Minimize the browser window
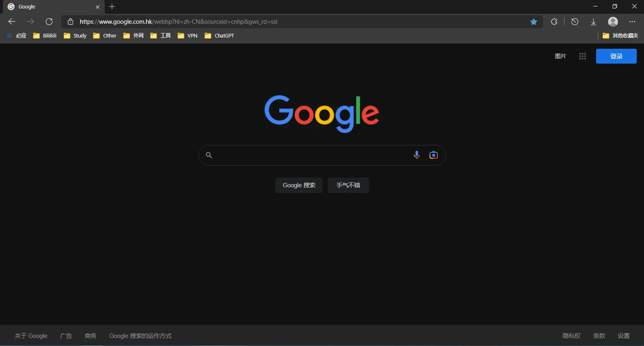 (x=595, y=6)
